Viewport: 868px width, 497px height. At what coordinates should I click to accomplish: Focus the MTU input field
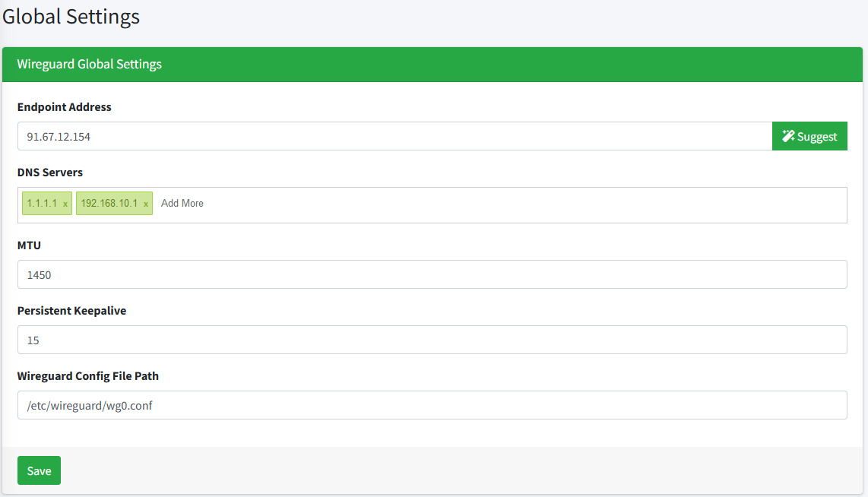point(432,274)
